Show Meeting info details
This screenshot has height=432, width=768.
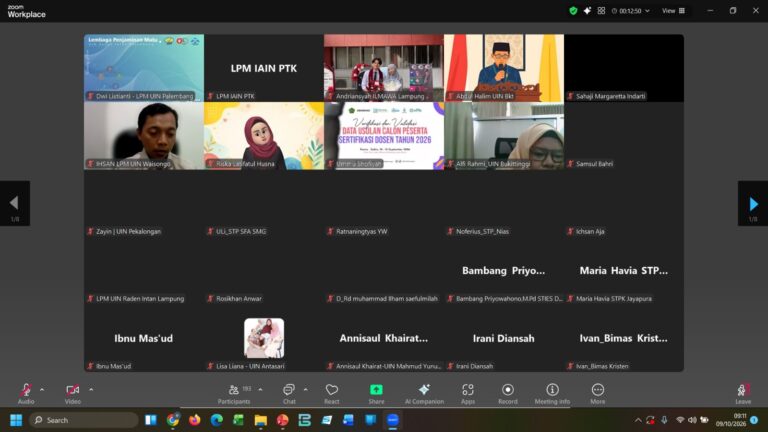(552, 394)
